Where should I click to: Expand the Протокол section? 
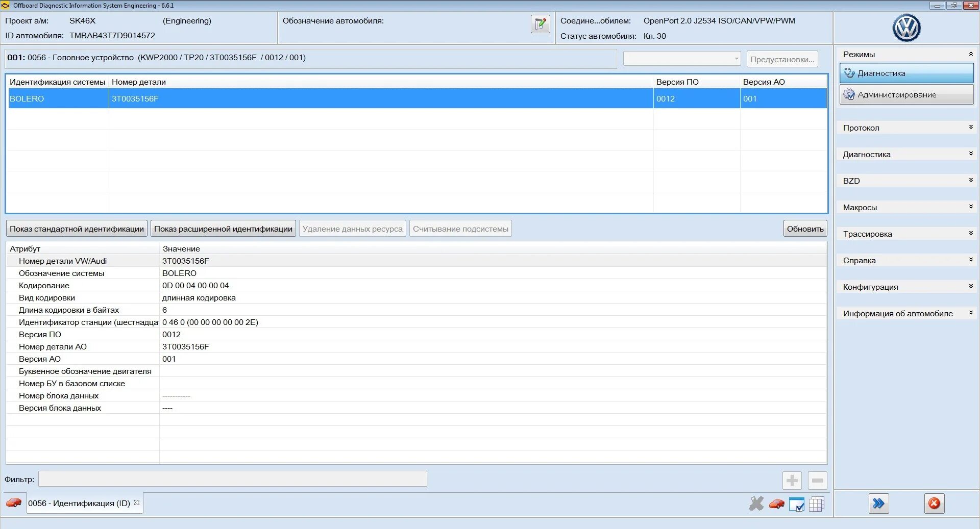pyautogui.click(x=971, y=127)
